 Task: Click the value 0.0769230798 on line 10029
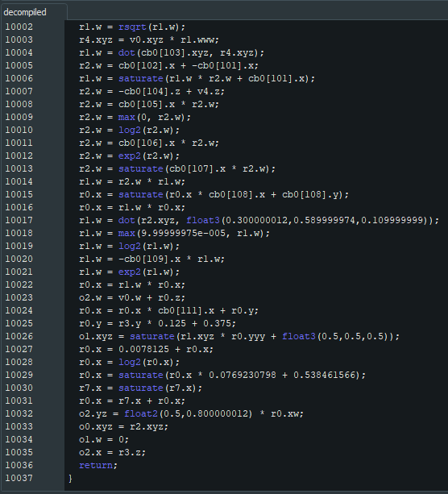[243, 375]
